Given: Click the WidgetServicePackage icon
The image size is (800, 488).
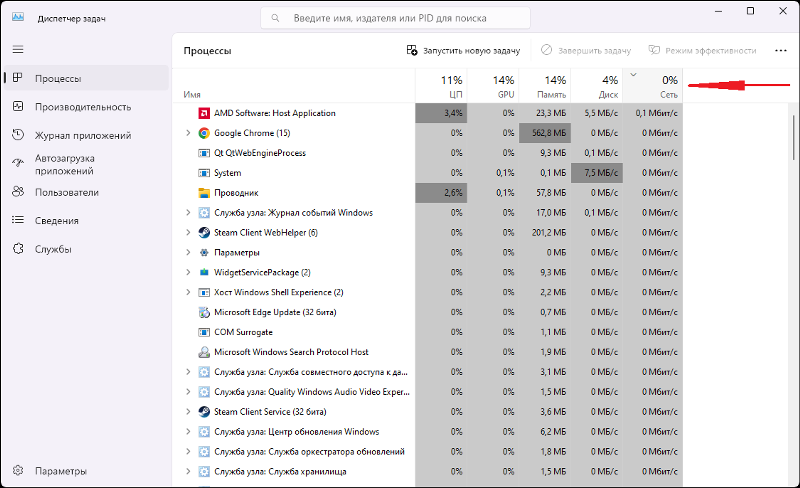Looking at the screenshot, I should point(204,272).
